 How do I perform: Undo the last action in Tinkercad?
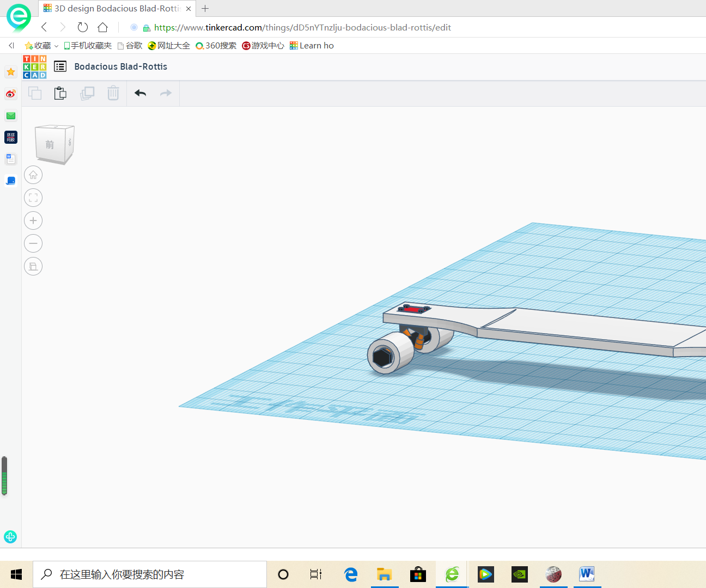(140, 93)
